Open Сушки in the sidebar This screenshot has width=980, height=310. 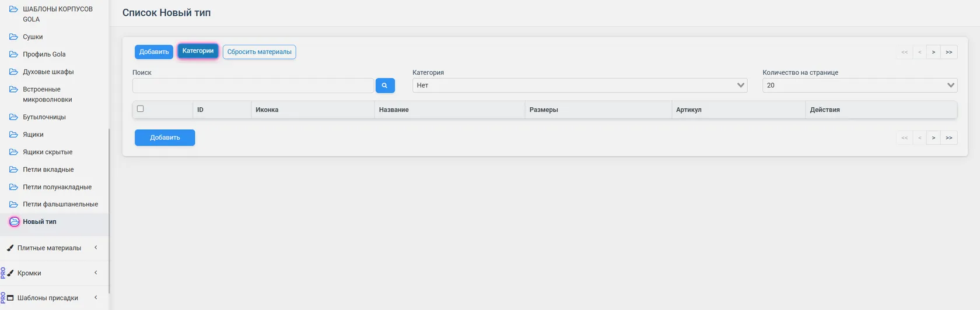pyautogui.click(x=33, y=37)
